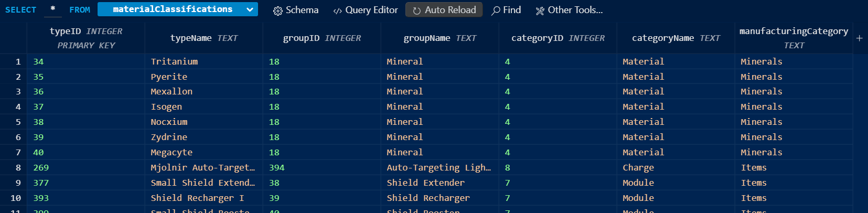Click the Query Editor code icon
The height and width of the screenshot is (213, 868).
click(337, 10)
